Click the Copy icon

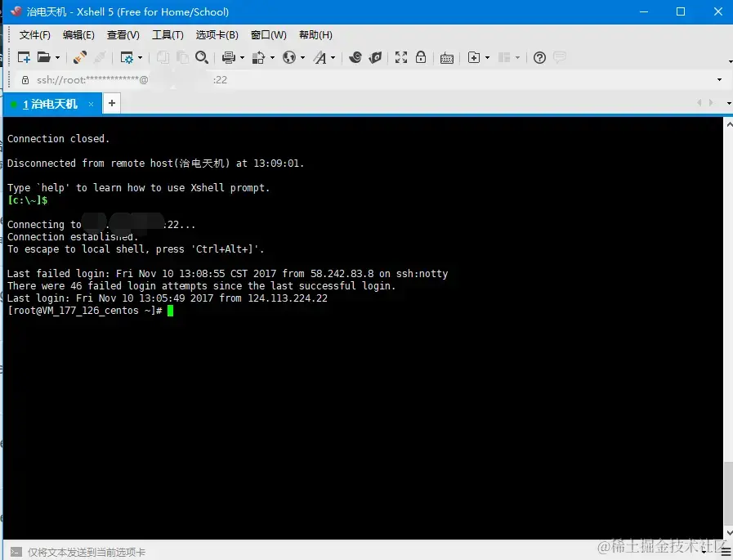[x=163, y=57]
